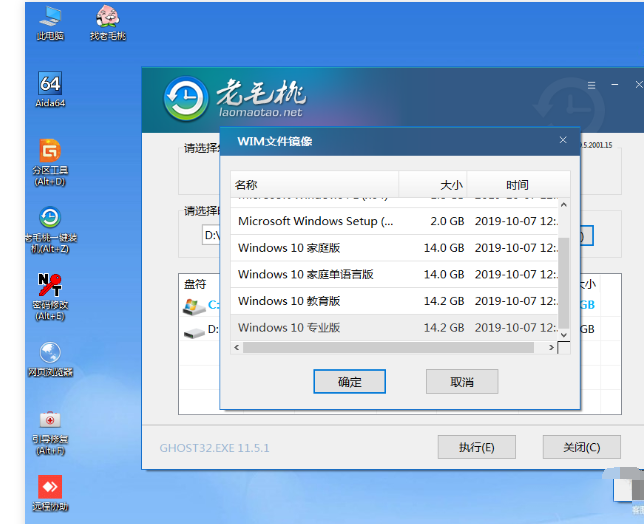This screenshot has height=524, width=644.
Task: Select Windows 10 家庭单语言版 image
Action: [x=394, y=274]
